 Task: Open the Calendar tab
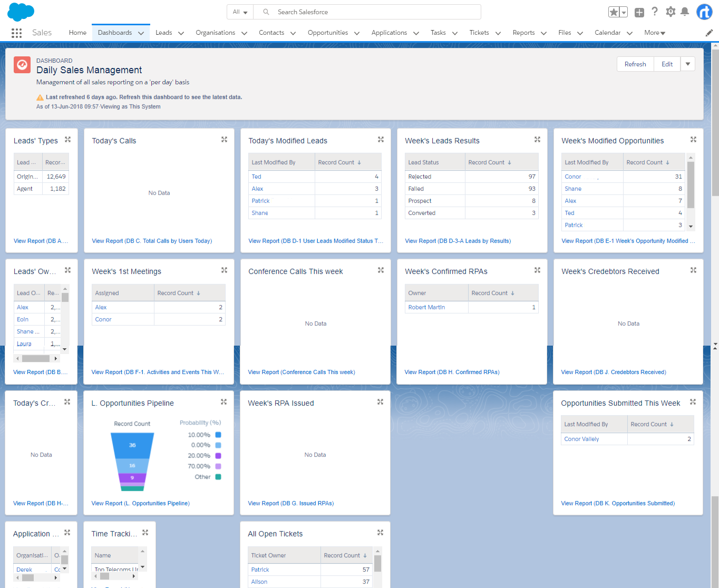pos(607,33)
